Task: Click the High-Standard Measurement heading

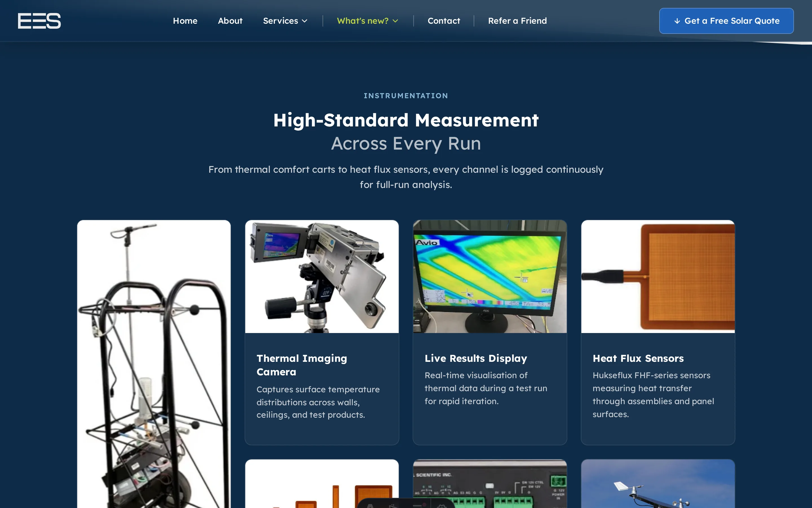Action: (406, 120)
